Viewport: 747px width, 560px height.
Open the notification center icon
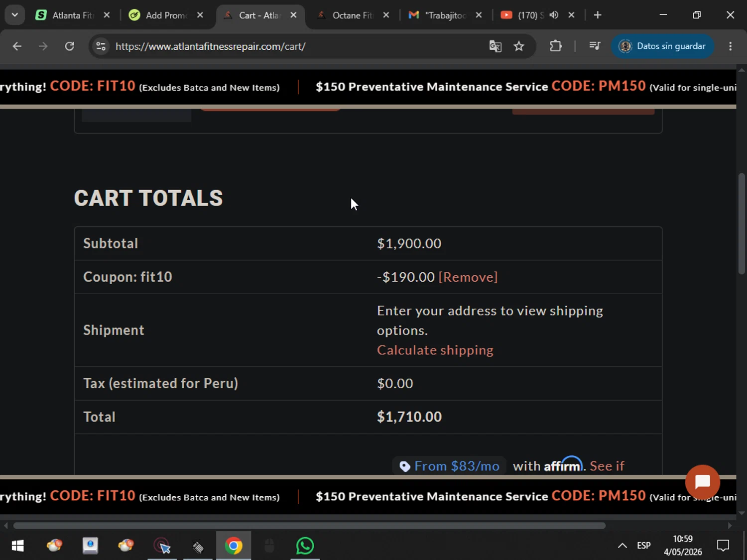[723, 546]
